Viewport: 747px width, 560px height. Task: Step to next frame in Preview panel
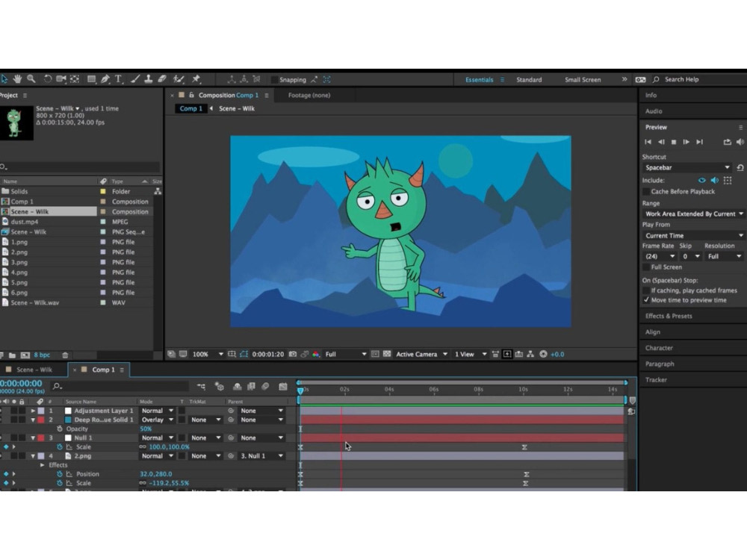click(686, 142)
